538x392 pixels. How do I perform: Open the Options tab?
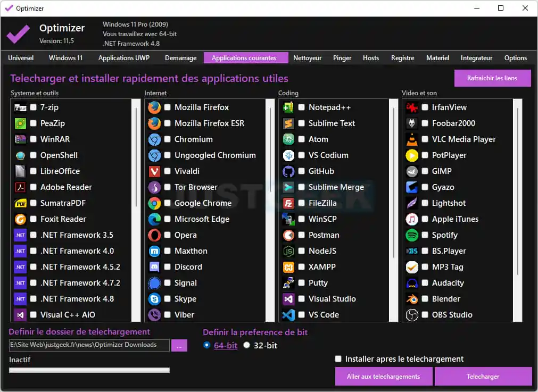(x=515, y=58)
